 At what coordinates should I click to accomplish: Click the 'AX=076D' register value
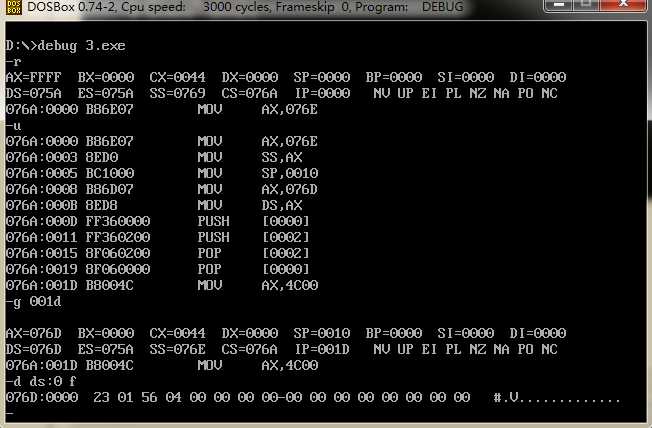point(34,333)
